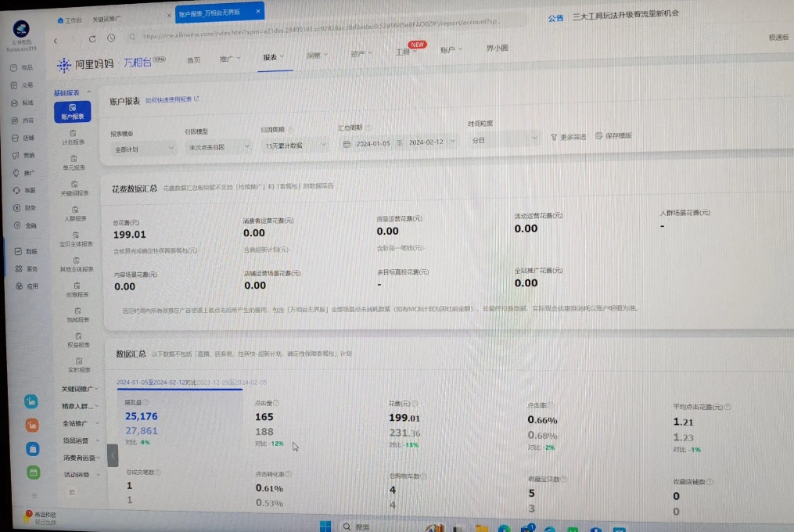Open the 报表模板 dropdown showing 全部计划

point(143,149)
